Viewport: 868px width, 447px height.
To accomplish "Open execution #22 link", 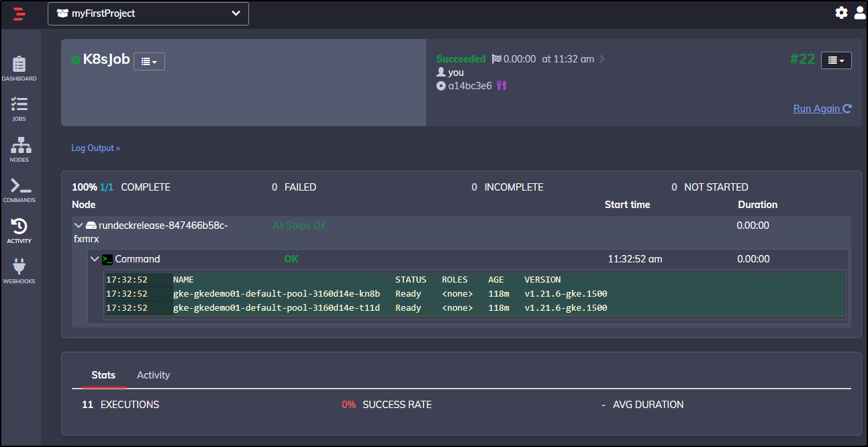I will pyautogui.click(x=802, y=59).
